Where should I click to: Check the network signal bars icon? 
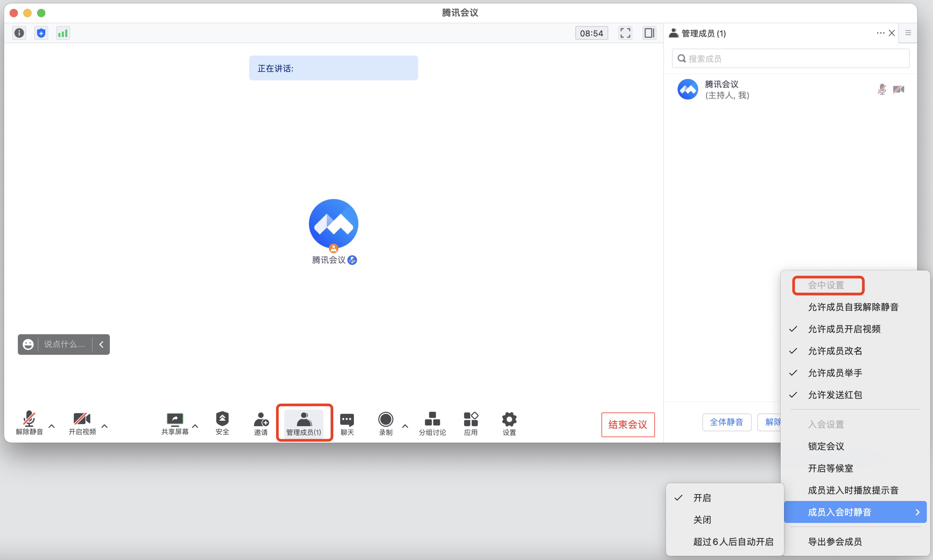[x=63, y=33]
